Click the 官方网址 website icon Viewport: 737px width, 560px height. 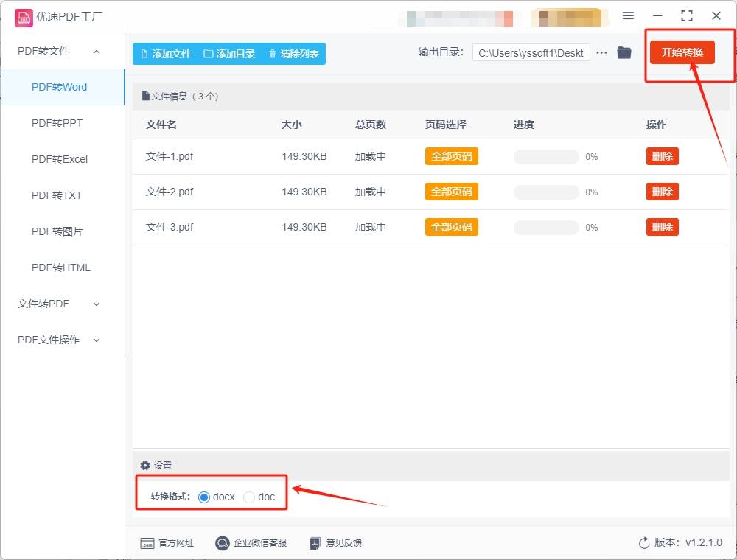coord(147,543)
